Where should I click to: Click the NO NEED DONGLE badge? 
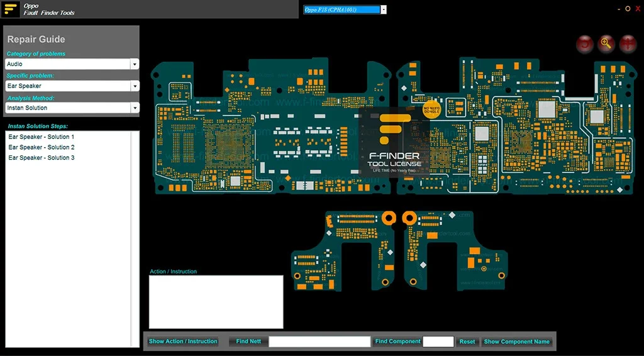point(431,109)
